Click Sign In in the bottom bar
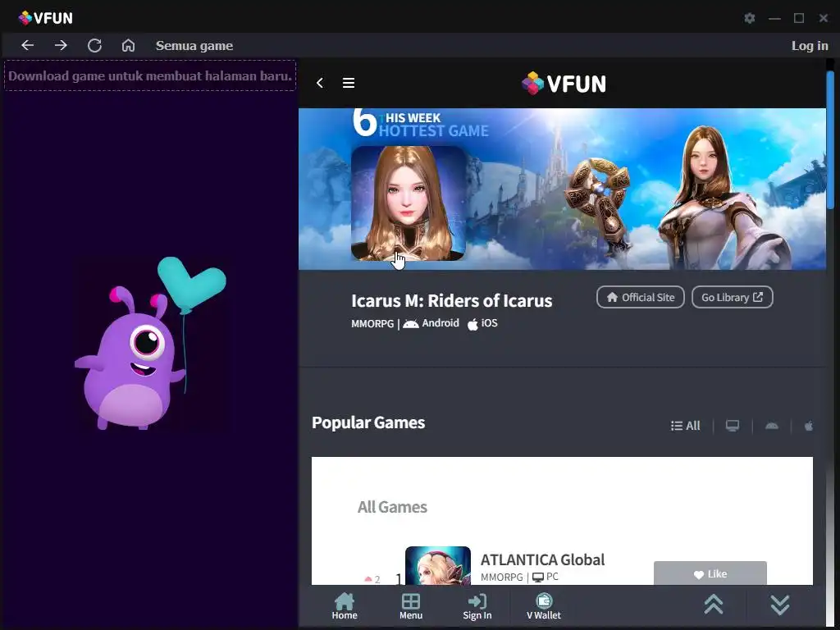This screenshot has height=630, width=840. pos(477,606)
